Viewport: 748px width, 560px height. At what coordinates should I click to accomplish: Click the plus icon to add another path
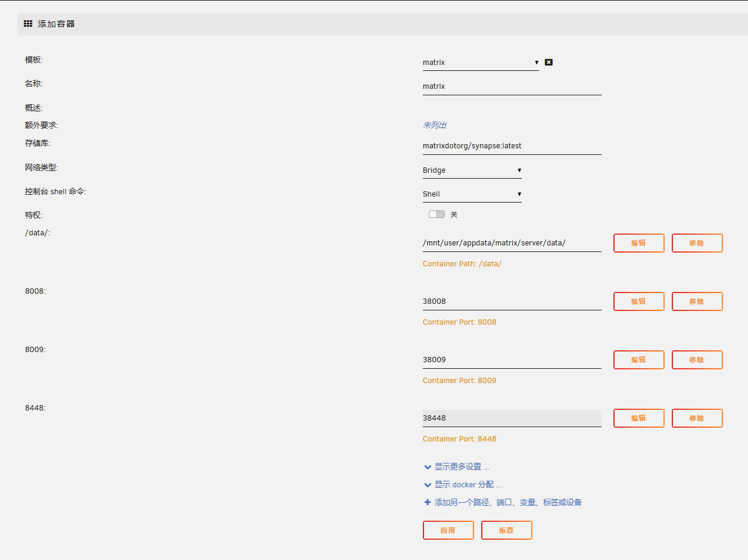[x=427, y=502]
